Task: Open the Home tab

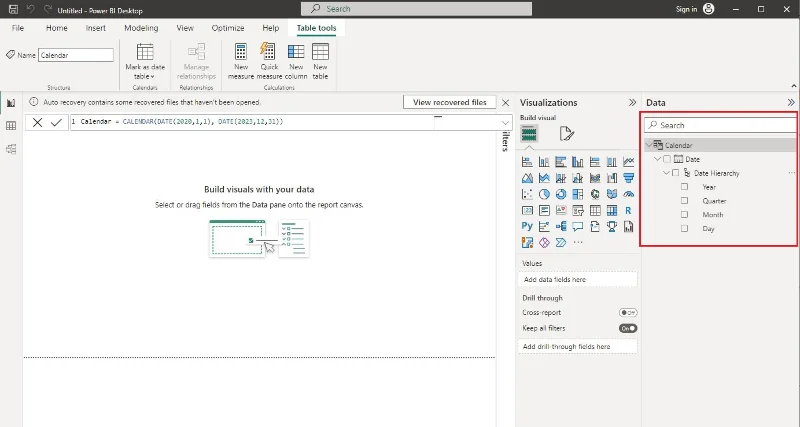Action: [x=57, y=28]
